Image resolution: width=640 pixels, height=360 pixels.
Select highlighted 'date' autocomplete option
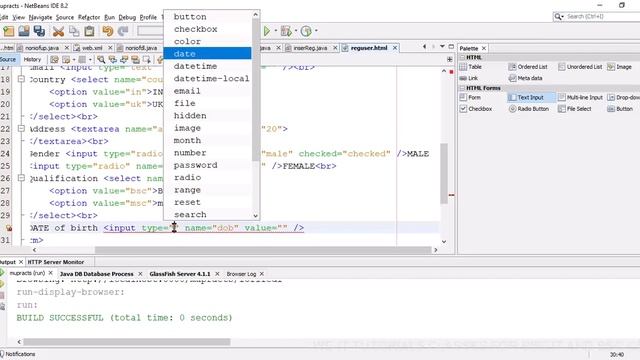click(208, 53)
